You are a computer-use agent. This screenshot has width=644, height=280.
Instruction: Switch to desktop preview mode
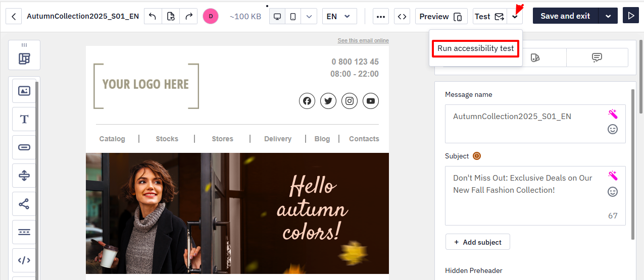coord(277,16)
